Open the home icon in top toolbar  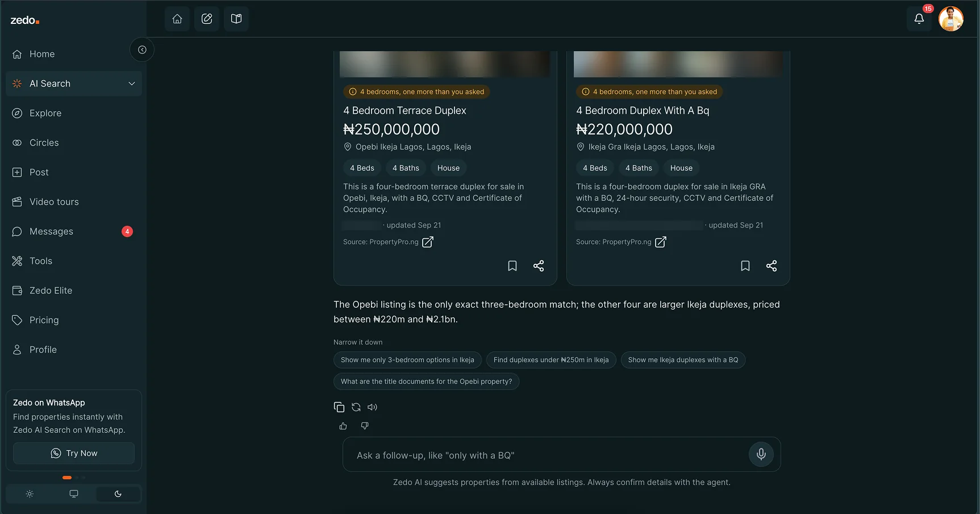click(x=177, y=19)
